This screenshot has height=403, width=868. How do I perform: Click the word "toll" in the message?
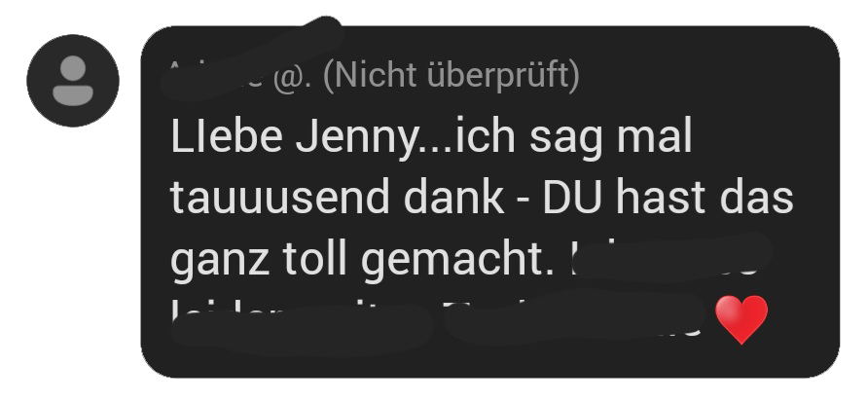[314, 257]
